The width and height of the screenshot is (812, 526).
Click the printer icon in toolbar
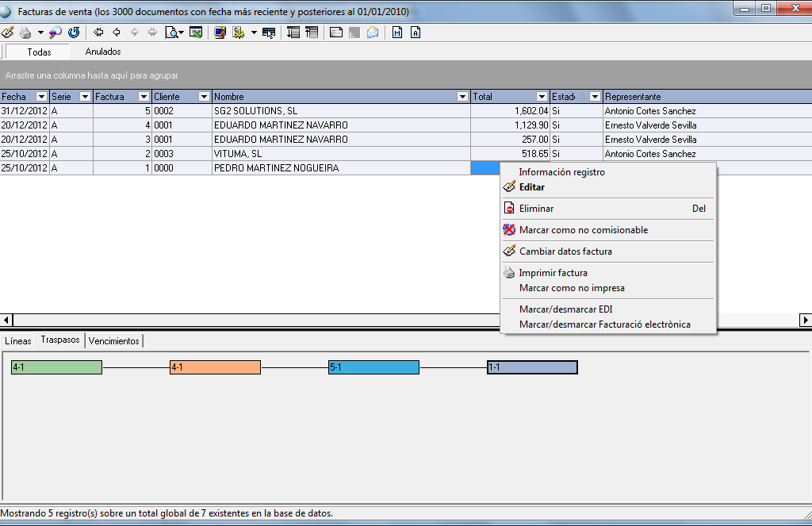pos(25,33)
